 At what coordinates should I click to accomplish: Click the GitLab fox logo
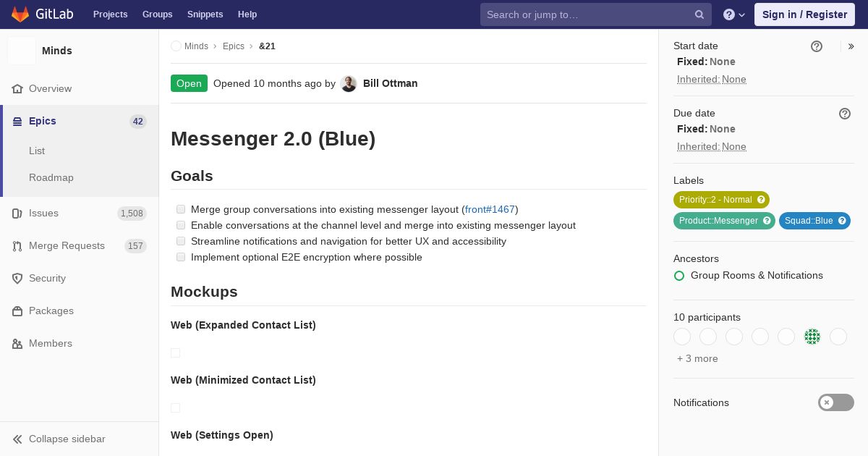(x=20, y=14)
